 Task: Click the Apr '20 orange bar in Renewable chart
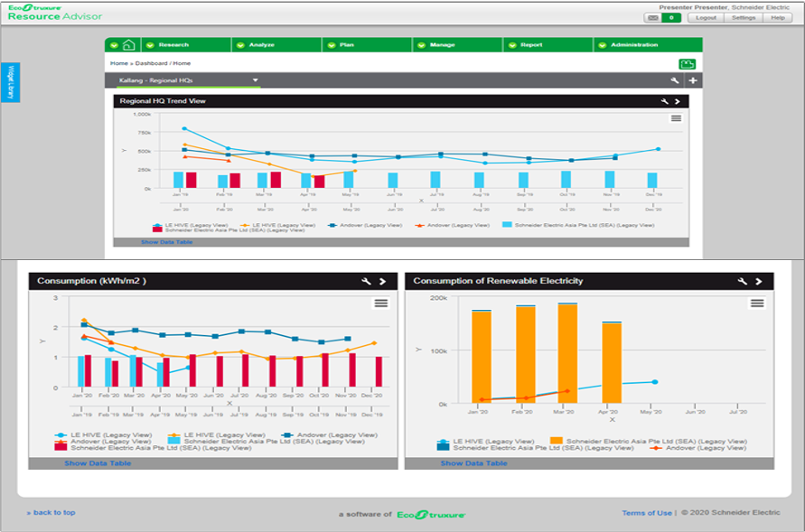612,363
